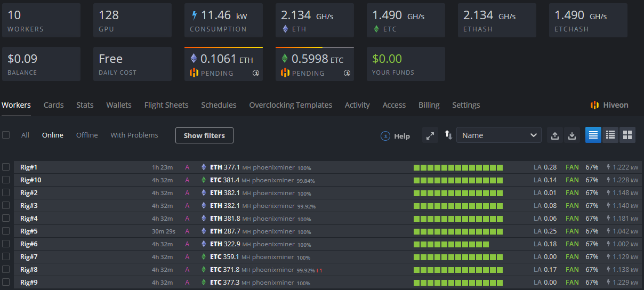
Task: Switch to the blue wide list view
Action: point(593,135)
